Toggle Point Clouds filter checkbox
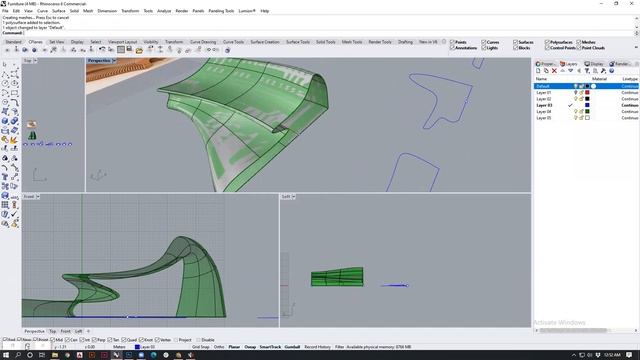 pyautogui.click(x=579, y=48)
